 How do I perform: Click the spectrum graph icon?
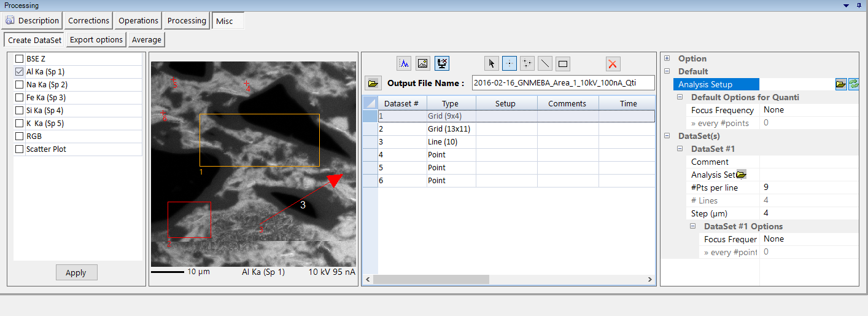405,63
